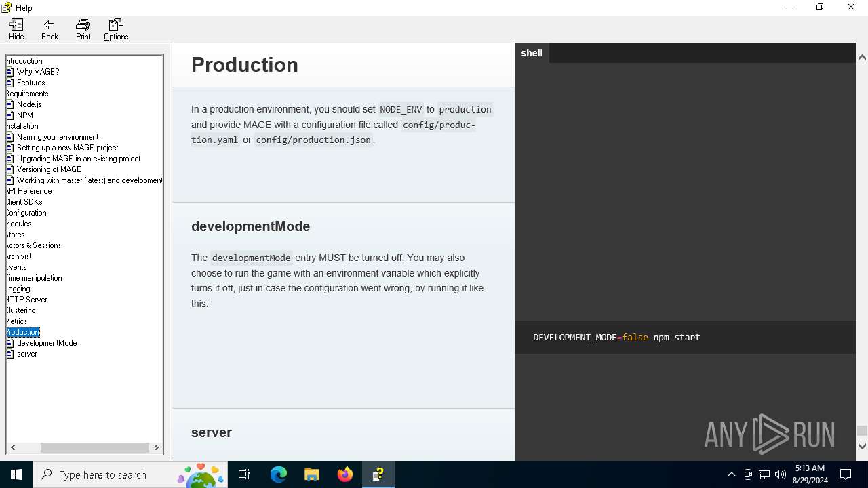Image resolution: width=868 pixels, height=488 pixels.
Task: Go Back in help history
Action: (50, 30)
